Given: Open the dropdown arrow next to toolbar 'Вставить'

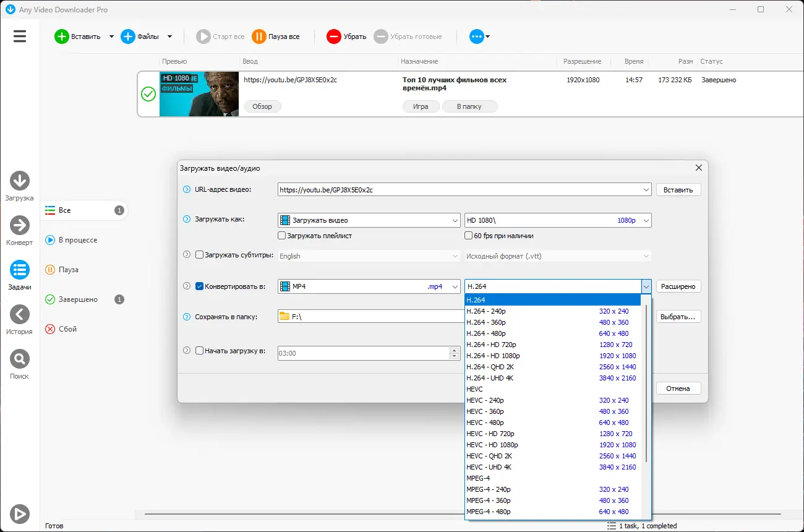Looking at the screenshot, I should click(111, 36).
